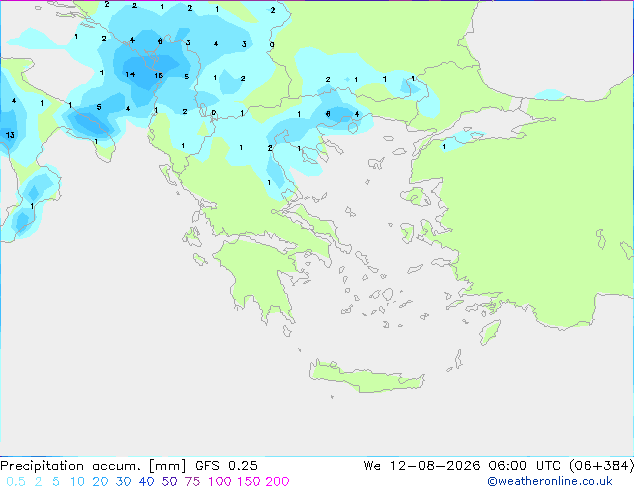Click the 10 mm legend color value
This screenshot has height=490, width=634.
(x=77, y=482)
